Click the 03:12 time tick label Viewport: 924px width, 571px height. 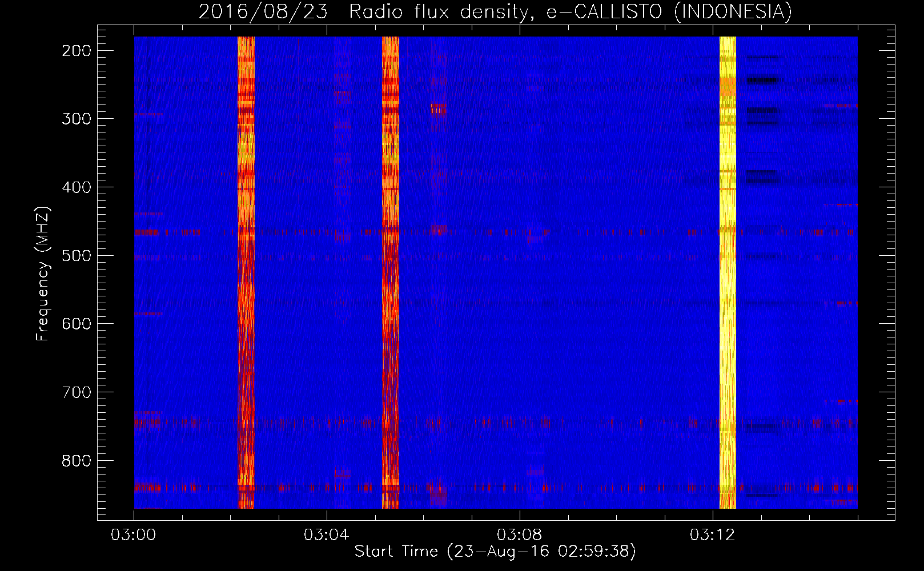(712, 535)
